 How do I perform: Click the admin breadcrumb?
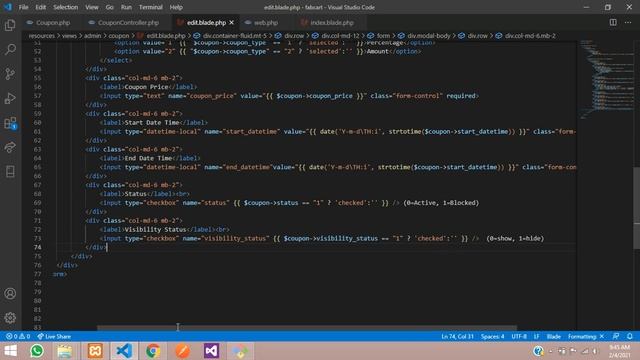point(93,36)
